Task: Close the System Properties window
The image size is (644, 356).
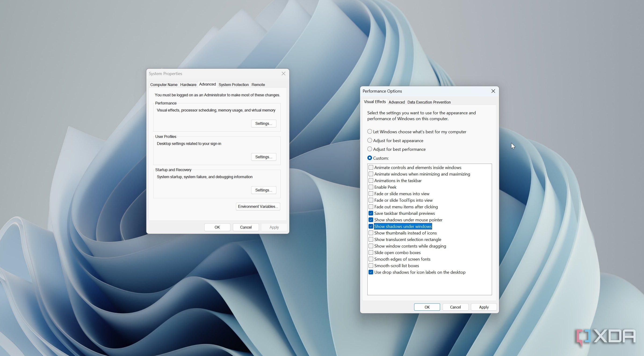Action: pos(283,73)
